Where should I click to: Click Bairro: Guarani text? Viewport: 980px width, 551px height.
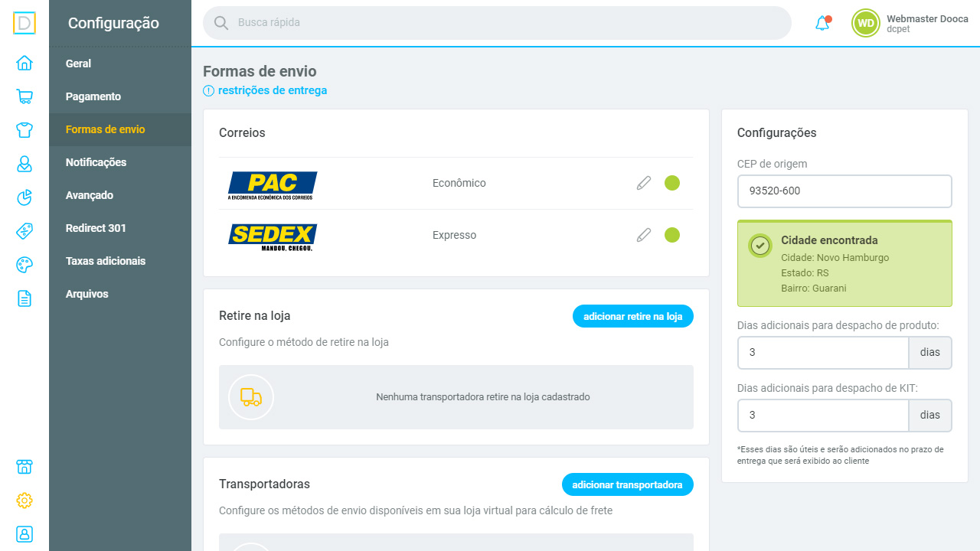tap(813, 289)
